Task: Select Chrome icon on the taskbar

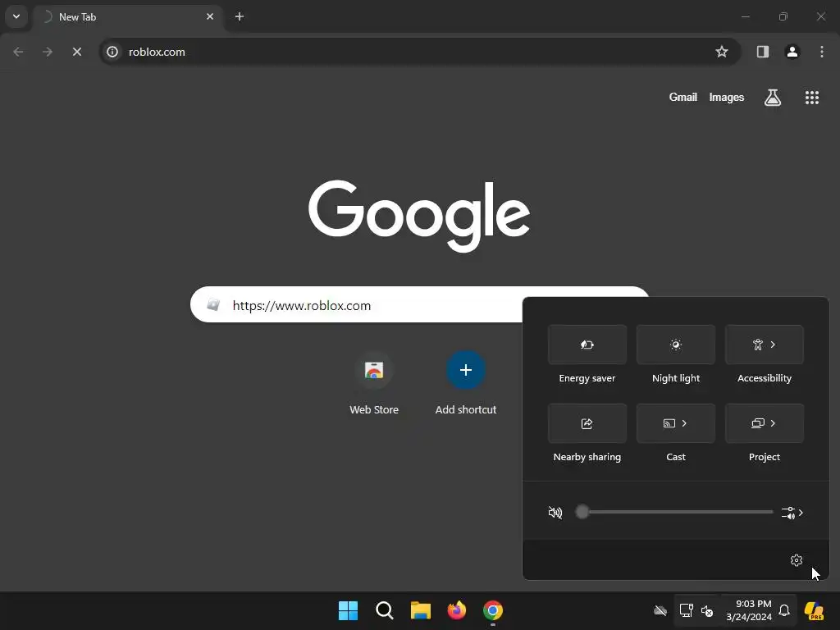Action: pos(493,610)
